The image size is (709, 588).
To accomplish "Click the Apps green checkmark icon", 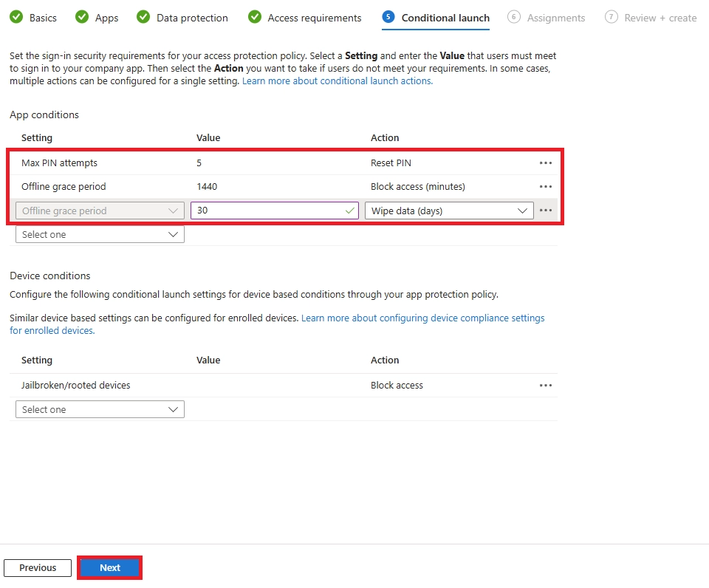I will 82,17.
